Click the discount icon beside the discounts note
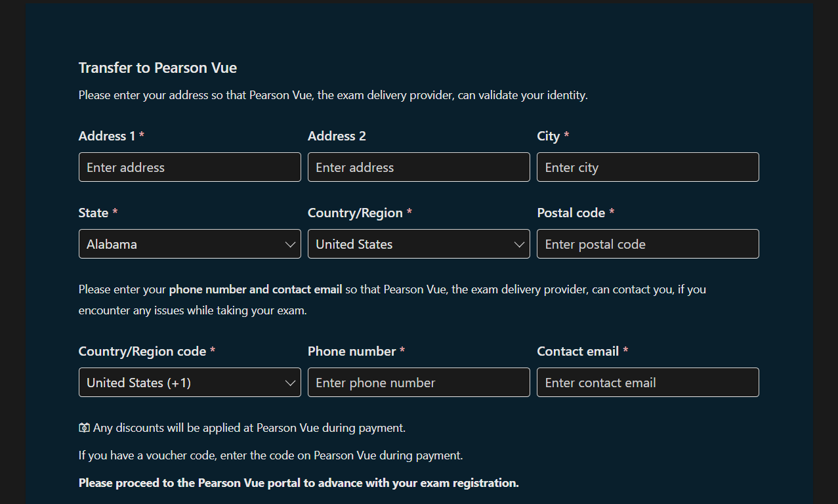 [x=84, y=428]
